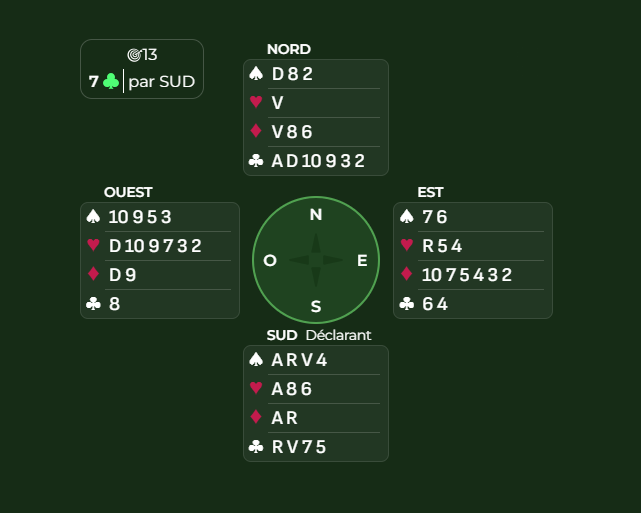Click the club icon in Sud's hand
Screen dimensions: 641x513
click(x=255, y=447)
